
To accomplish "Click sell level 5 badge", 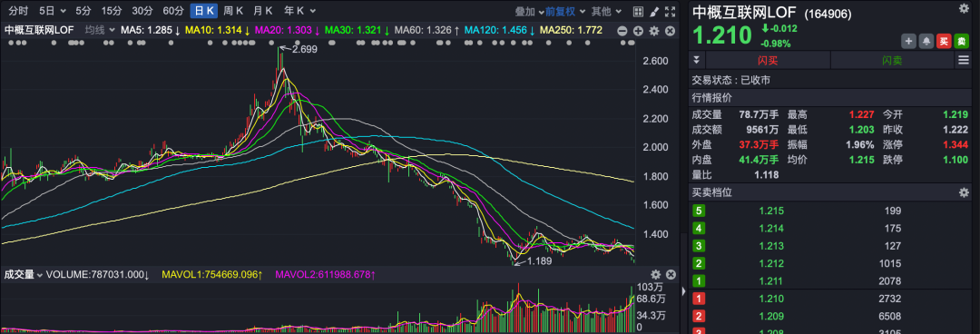I will coord(700,211).
